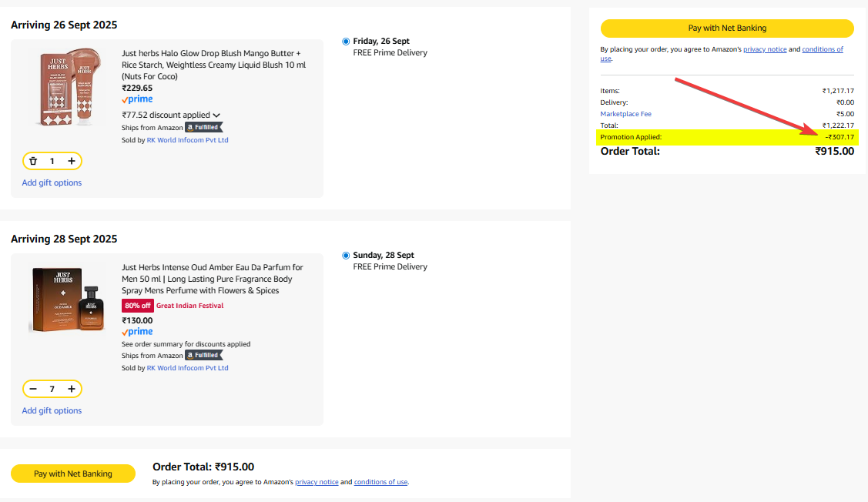Click the 80% off deal badge

[x=138, y=306]
